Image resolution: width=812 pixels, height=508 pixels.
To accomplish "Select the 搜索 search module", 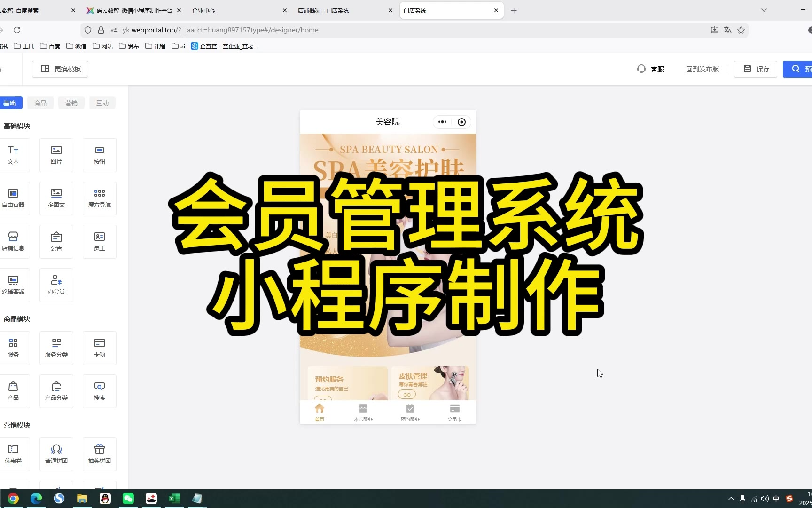I will point(100,391).
